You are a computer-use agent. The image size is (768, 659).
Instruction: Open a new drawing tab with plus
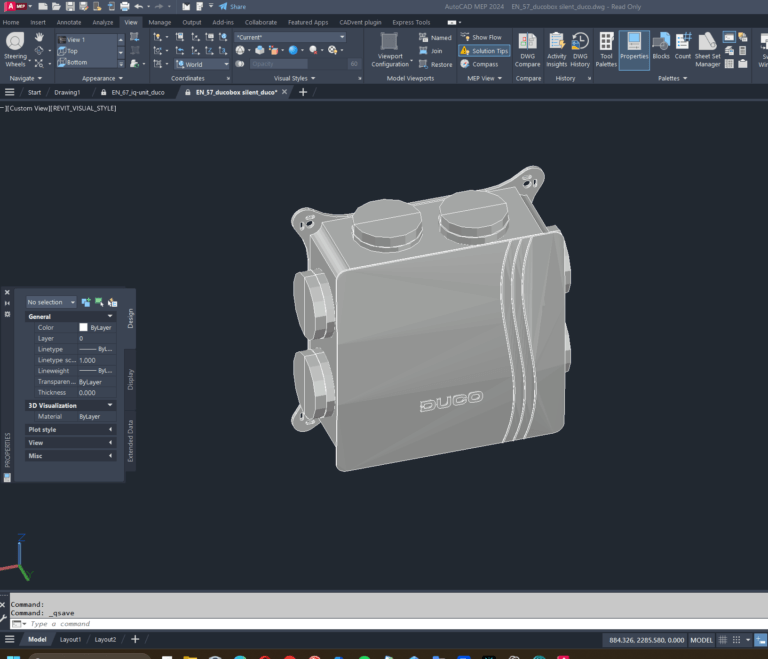pyautogui.click(x=303, y=92)
